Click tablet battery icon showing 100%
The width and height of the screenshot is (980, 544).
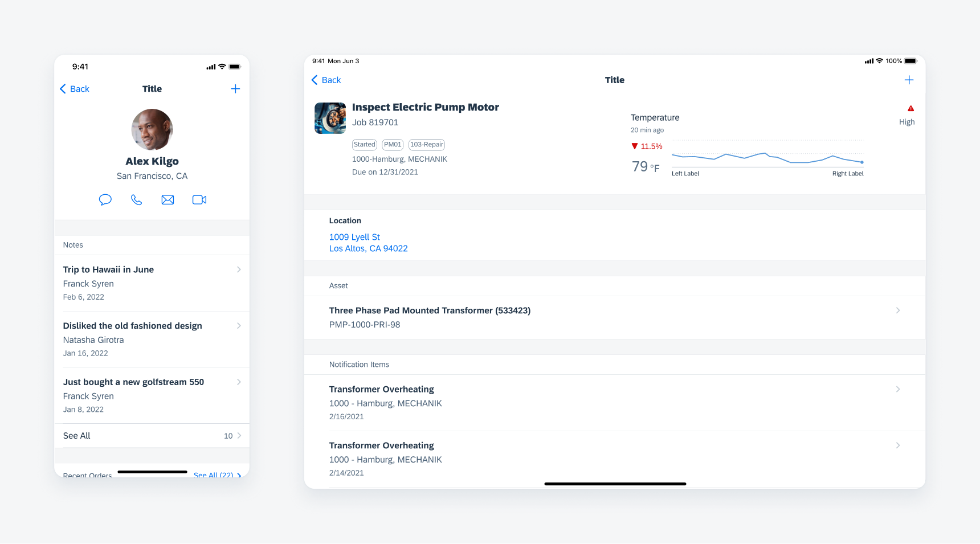[910, 61]
